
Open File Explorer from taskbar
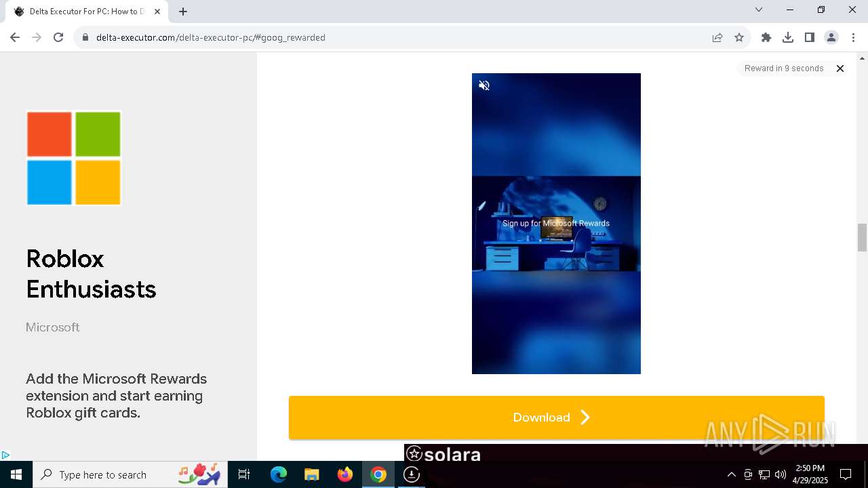312,474
